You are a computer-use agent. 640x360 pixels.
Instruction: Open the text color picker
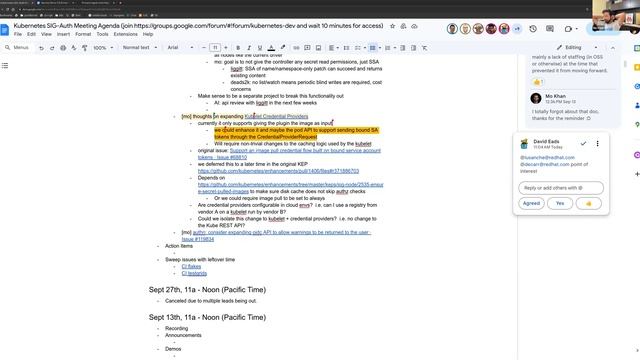coord(271,48)
